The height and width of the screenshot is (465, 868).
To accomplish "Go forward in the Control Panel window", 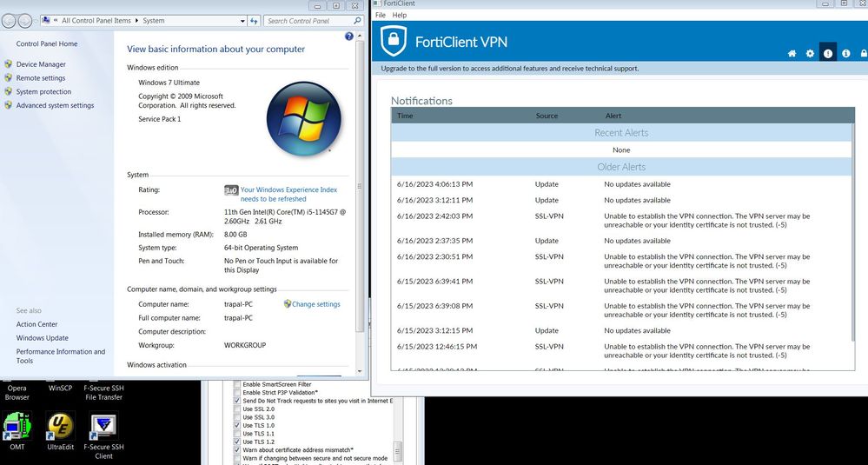I will pos(25,21).
